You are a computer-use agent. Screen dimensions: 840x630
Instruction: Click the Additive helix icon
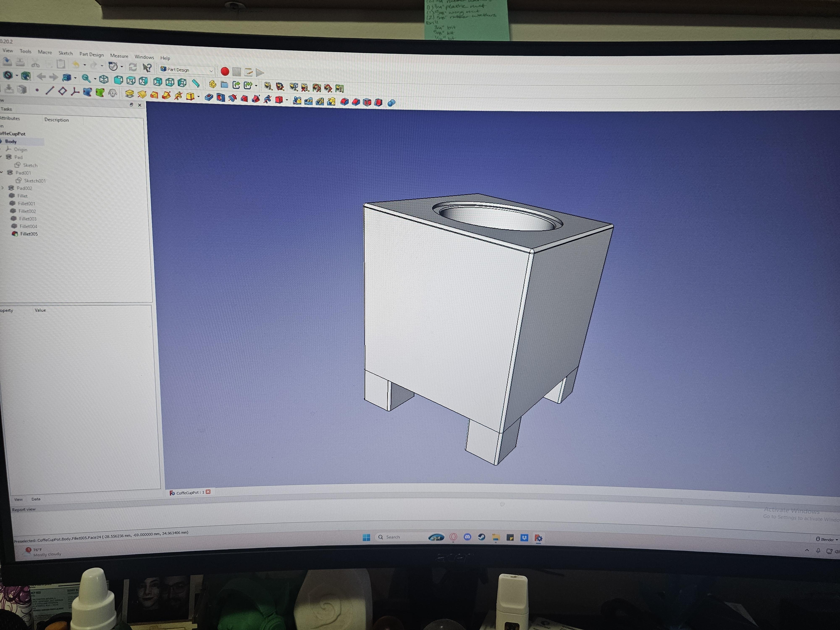(178, 96)
